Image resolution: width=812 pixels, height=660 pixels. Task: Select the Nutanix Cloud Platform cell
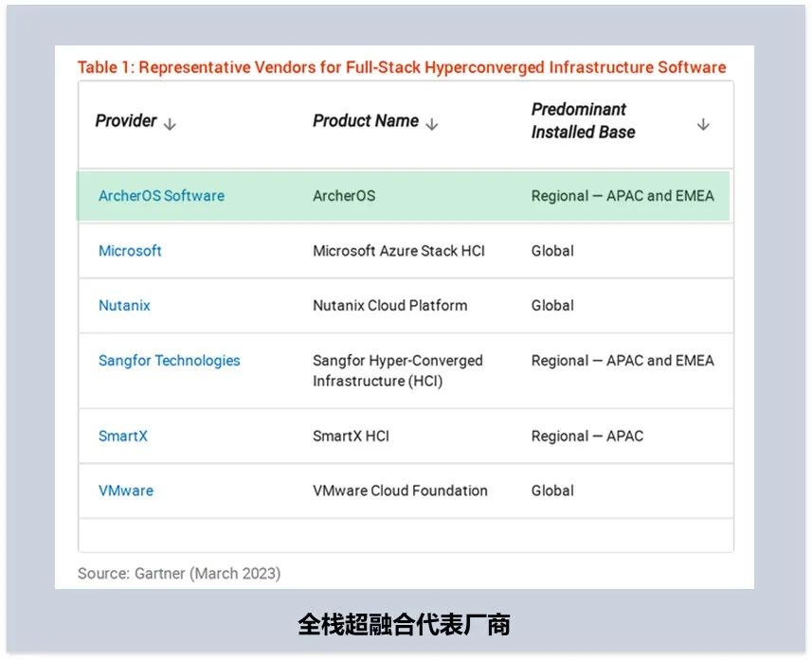point(389,306)
